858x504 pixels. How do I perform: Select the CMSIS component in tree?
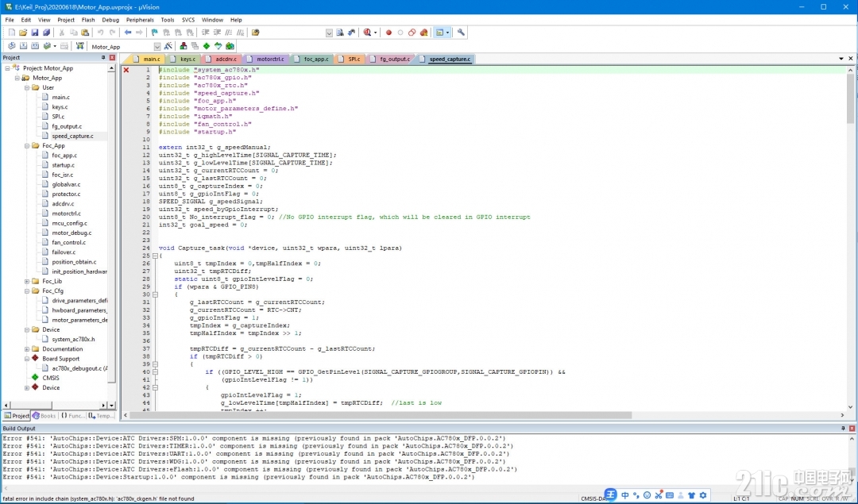tap(51, 379)
